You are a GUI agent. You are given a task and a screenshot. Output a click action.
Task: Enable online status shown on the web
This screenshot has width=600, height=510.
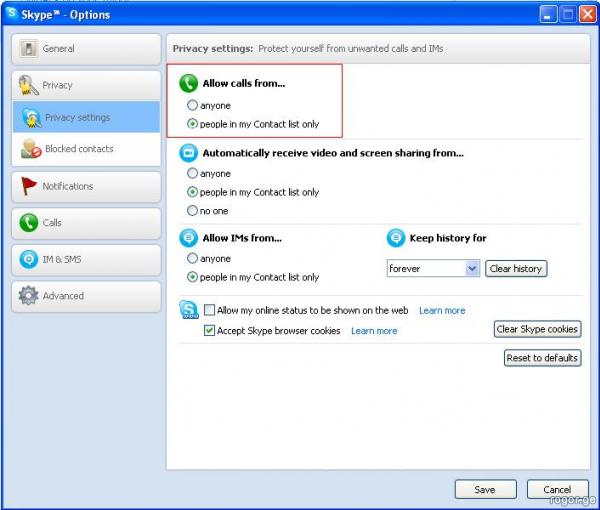209,310
